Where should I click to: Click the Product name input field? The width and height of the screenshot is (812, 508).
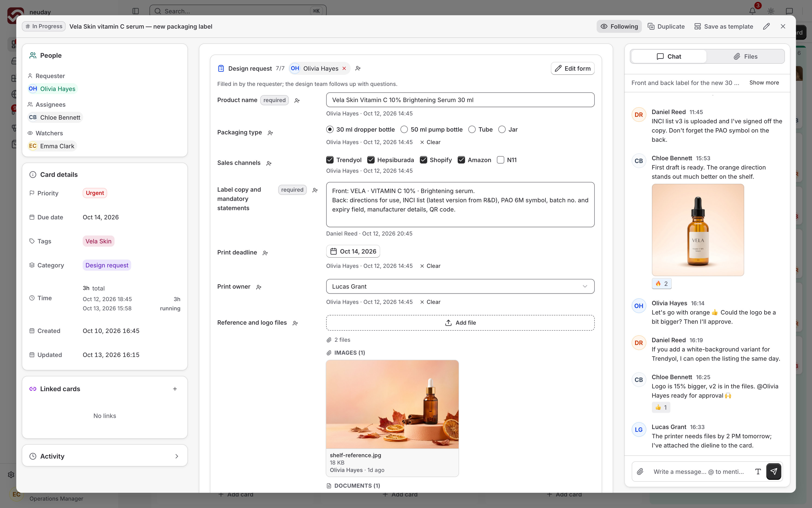pyautogui.click(x=460, y=100)
